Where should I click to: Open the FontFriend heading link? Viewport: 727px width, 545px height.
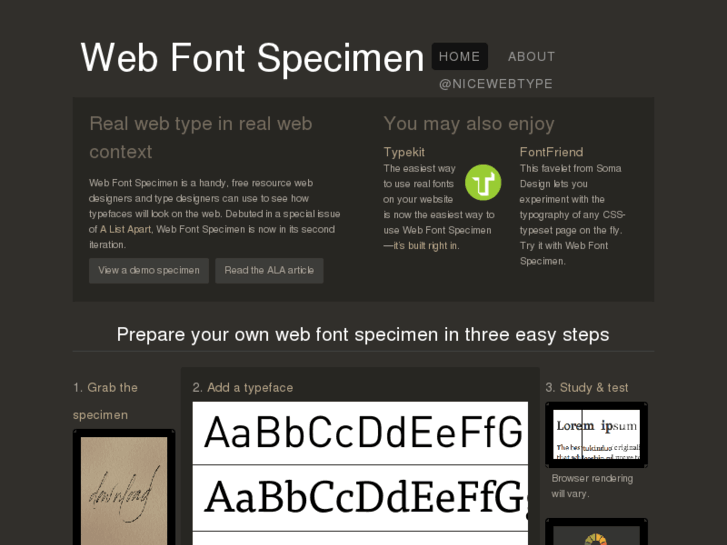551,152
